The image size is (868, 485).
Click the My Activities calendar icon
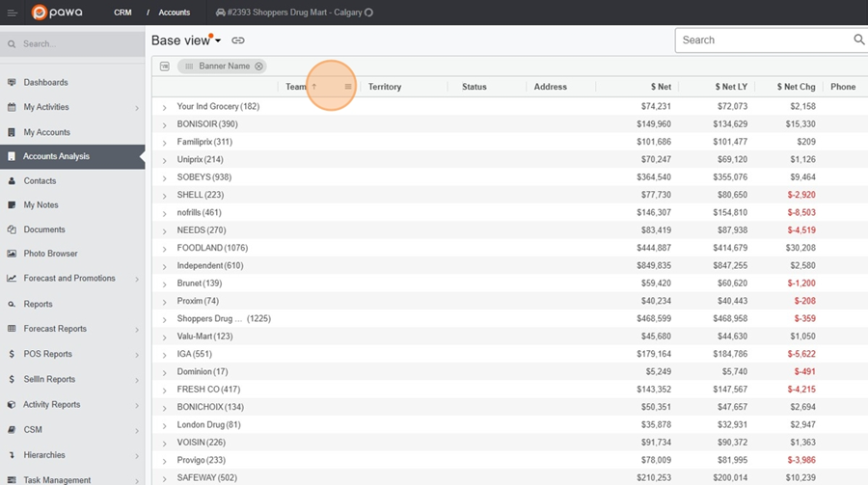(x=12, y=107)
